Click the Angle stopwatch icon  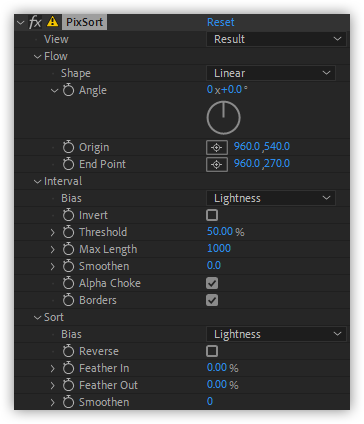tap(68, 90)
